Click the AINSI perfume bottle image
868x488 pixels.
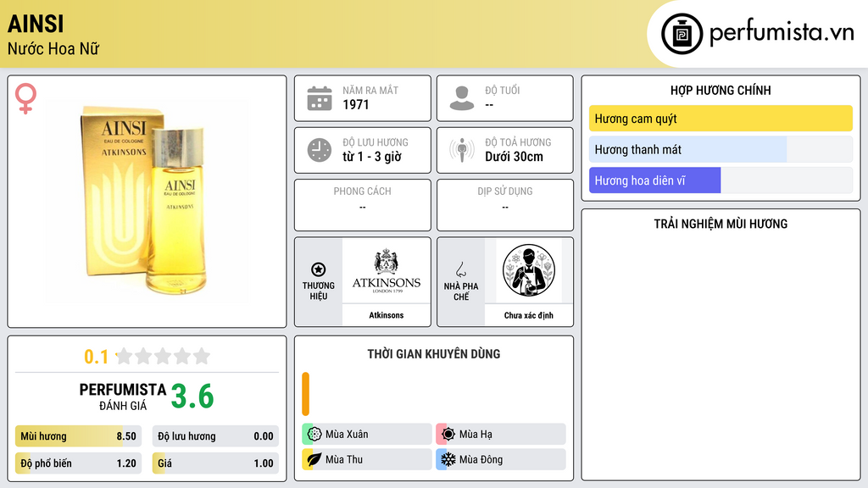[147, 202]
